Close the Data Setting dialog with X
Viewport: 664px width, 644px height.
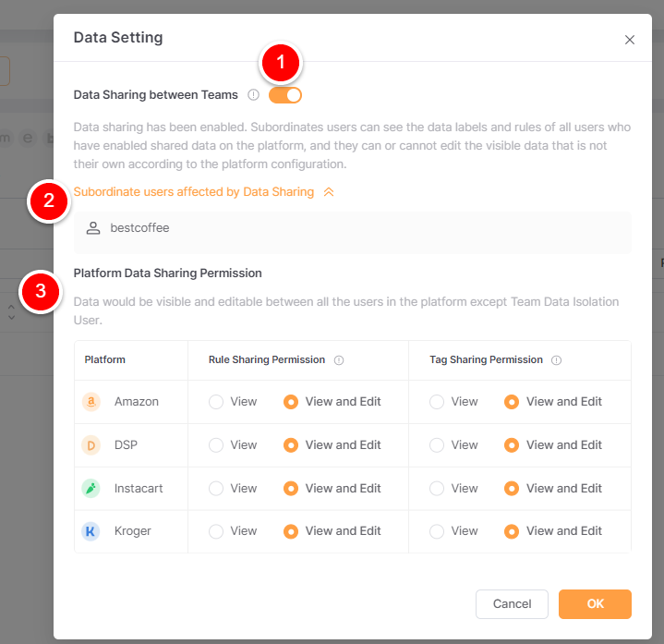point(629,40)
